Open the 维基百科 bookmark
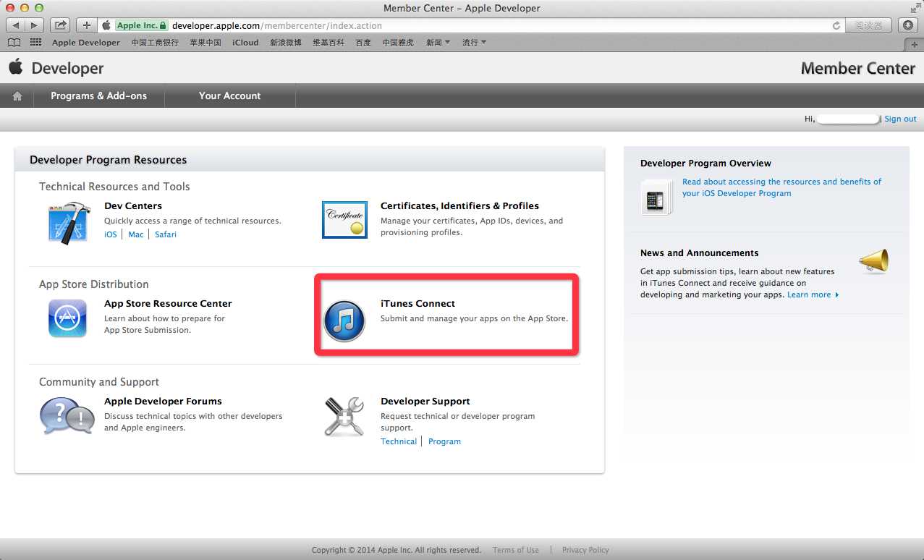This screenshot has height=560, width=924. click(329, 43)
